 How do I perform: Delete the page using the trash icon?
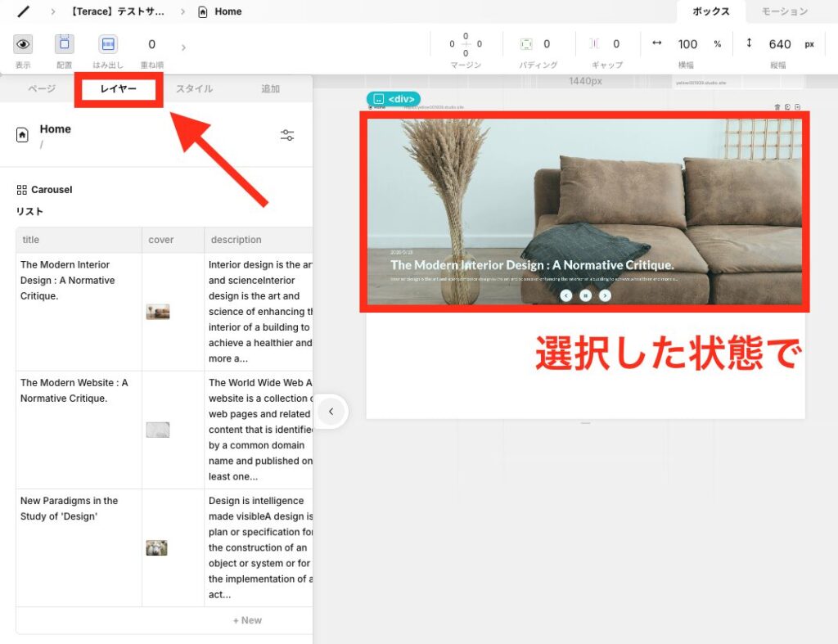click(x=777, y=106)
